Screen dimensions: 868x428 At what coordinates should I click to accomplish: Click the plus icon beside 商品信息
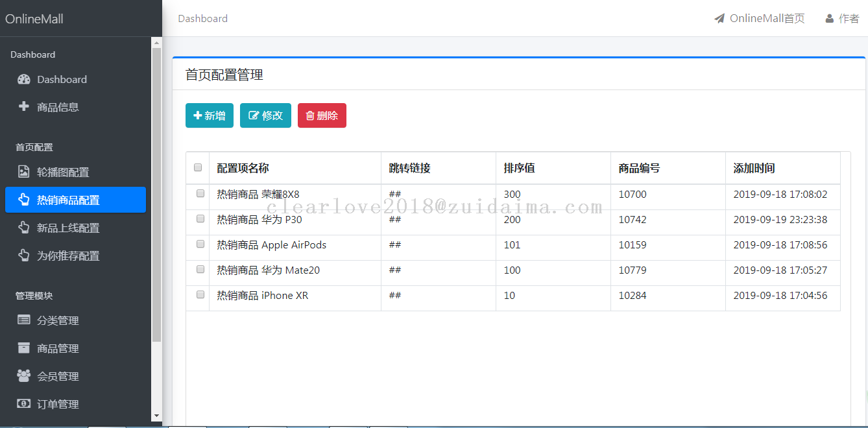click(23, 107)
